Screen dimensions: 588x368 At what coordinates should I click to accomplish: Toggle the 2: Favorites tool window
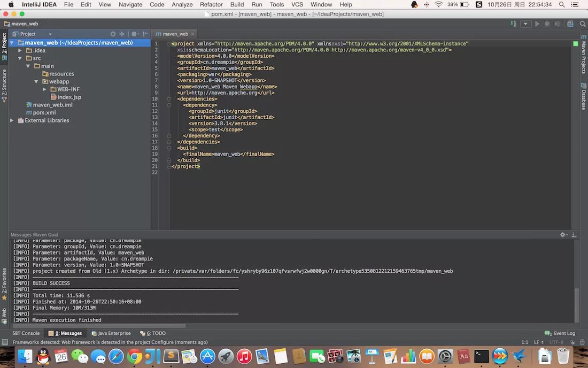4,284
